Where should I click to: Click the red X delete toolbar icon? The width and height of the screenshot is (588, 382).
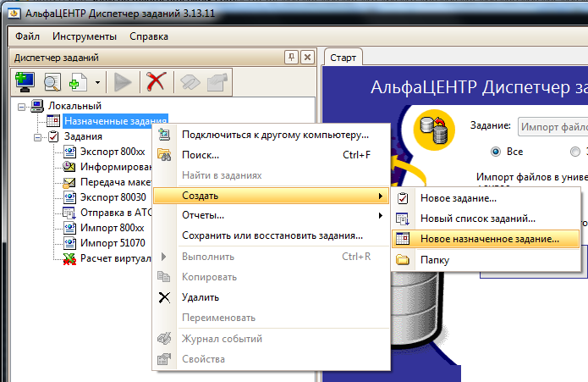click(156, 81)
